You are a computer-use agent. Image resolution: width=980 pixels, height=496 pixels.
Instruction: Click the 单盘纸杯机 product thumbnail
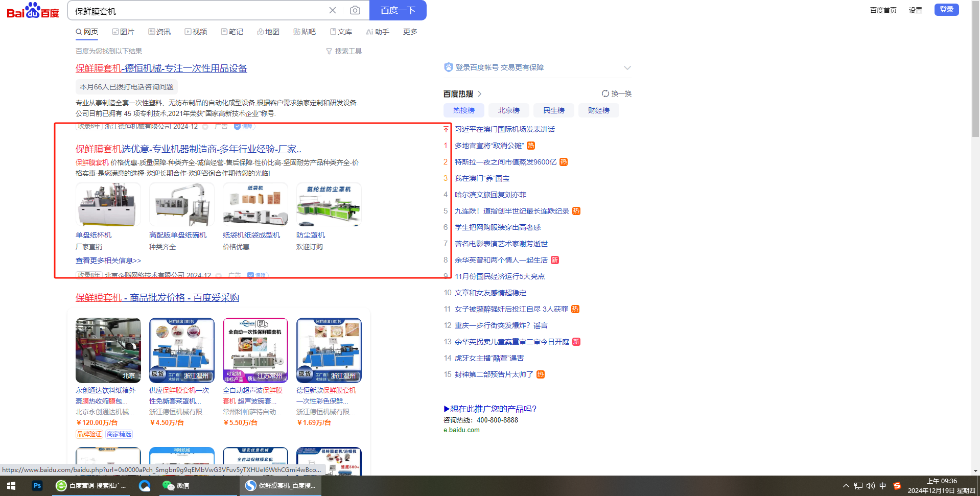(108, 204)
